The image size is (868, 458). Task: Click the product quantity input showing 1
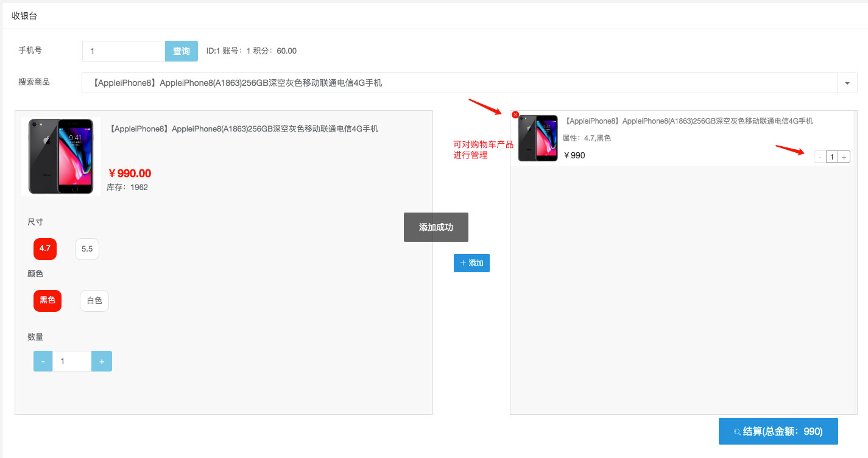coord(72,361)
